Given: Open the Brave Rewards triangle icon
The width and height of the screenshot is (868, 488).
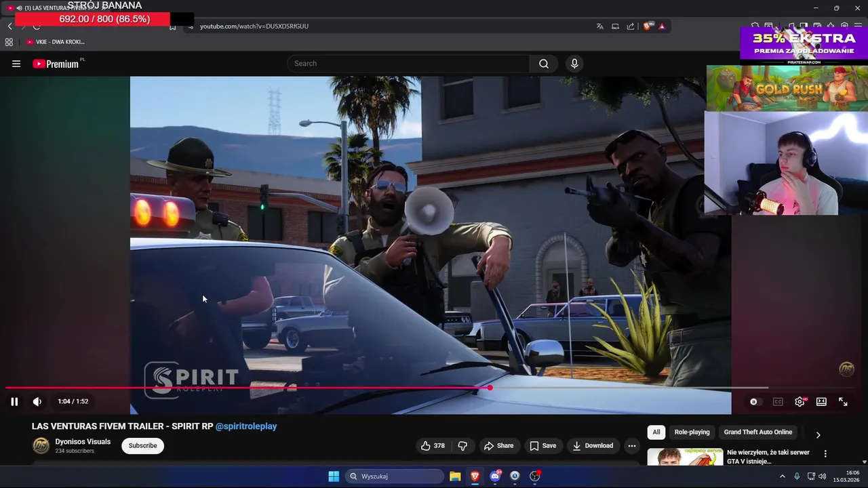Looking at the screenshot, I should 662,26.
